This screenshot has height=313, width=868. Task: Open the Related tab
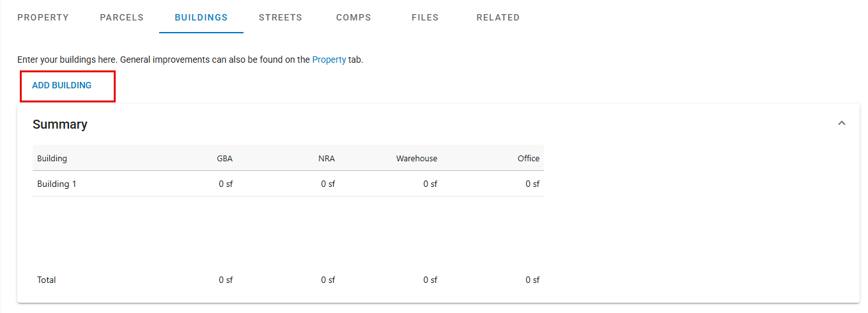pyautogui.click(x=498, y=17)
